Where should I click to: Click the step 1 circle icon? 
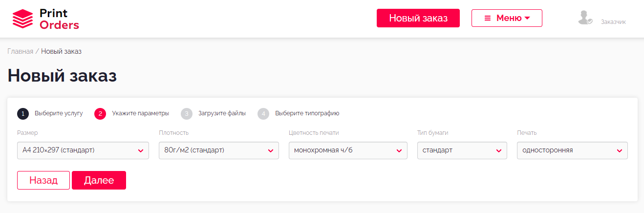pos(23,114)
